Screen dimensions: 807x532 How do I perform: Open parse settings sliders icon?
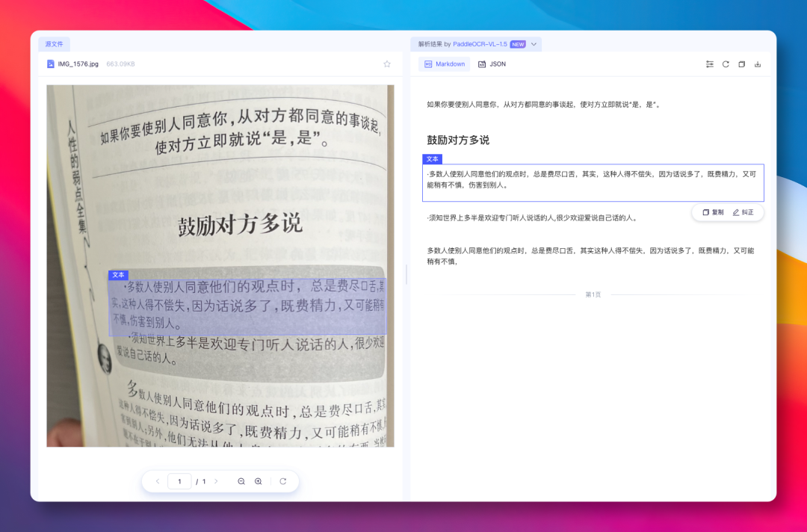tap(710, 64)
